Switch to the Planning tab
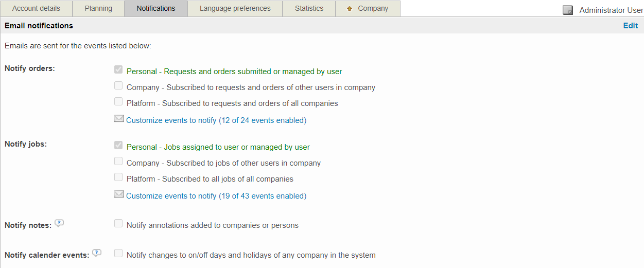The width and height of the screenshot is (644, 268). (98, 9)
